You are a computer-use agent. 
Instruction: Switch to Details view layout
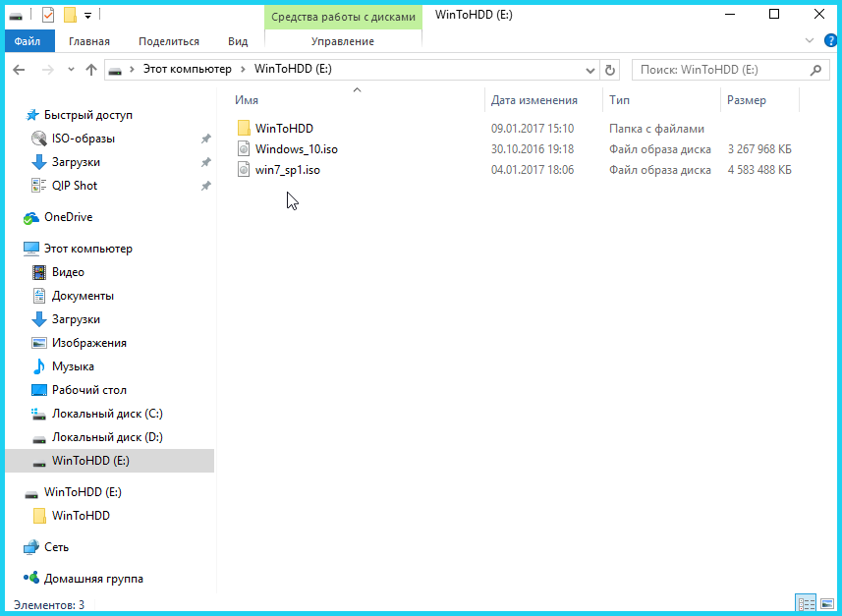804,604
